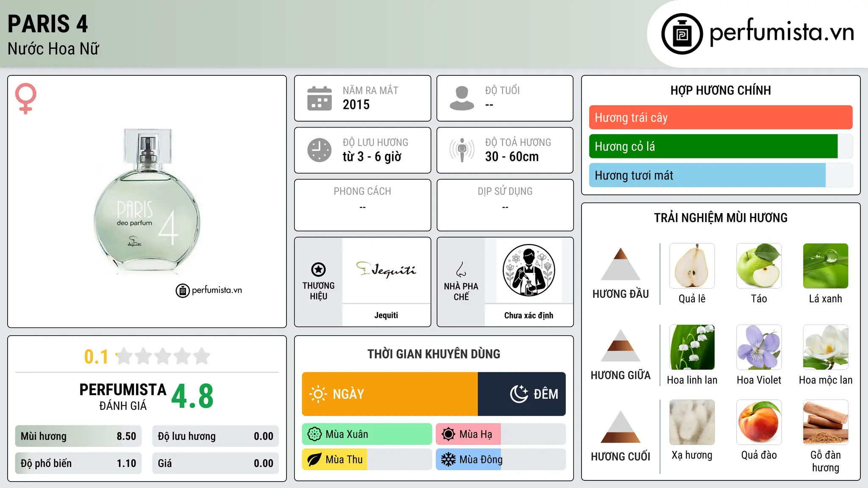Click the calendar icon beside Năm Ra Mắt

click(320, 98)
